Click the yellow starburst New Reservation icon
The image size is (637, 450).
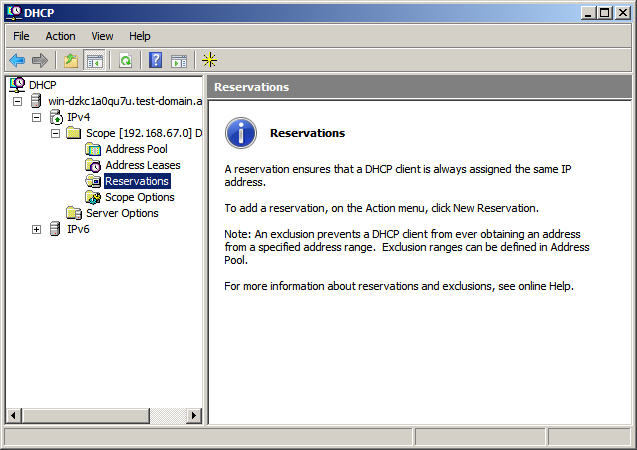tap(210, 60)
